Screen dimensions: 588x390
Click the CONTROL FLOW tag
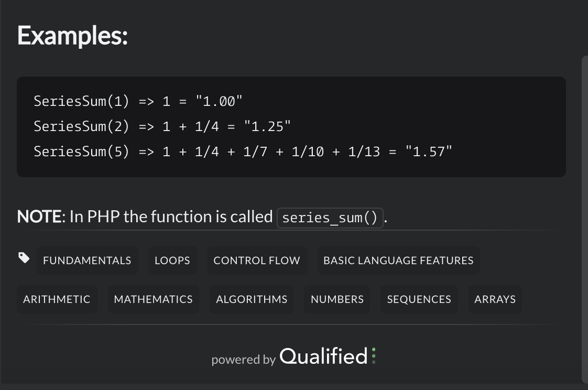point(257,260)
